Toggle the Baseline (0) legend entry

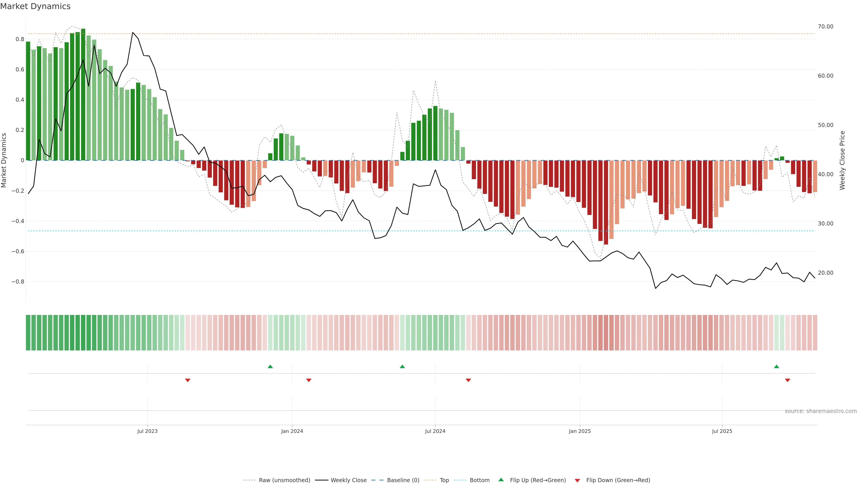click(x=403, y=480)
